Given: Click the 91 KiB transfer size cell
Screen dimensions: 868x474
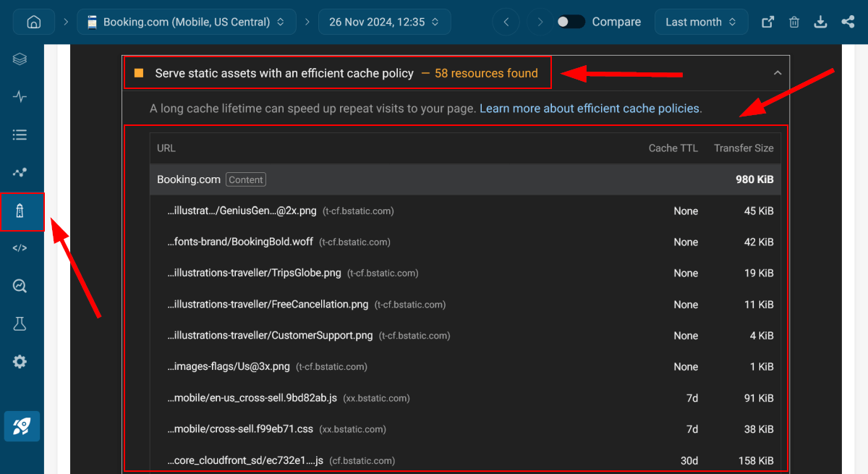Looking at the screenshot, I should click(759, 398).
